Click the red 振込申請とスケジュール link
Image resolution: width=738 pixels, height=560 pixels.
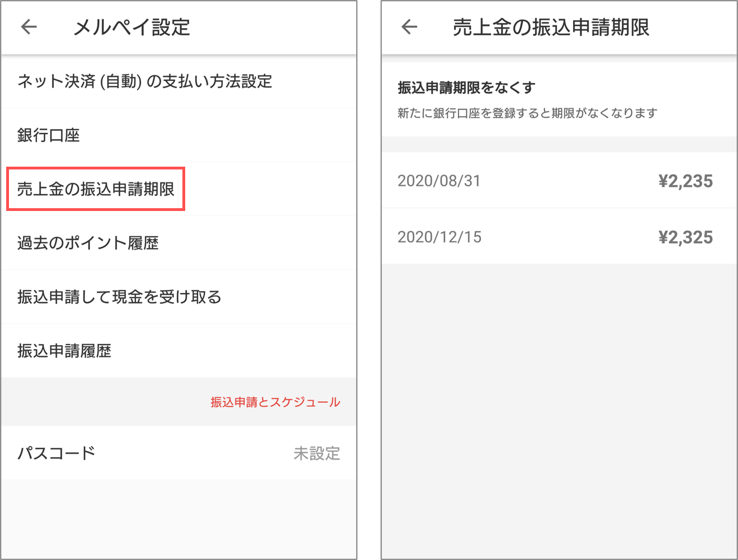(275, 402)
